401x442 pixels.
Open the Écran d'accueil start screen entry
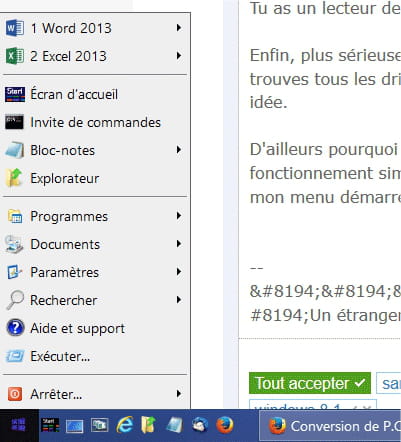95,94
